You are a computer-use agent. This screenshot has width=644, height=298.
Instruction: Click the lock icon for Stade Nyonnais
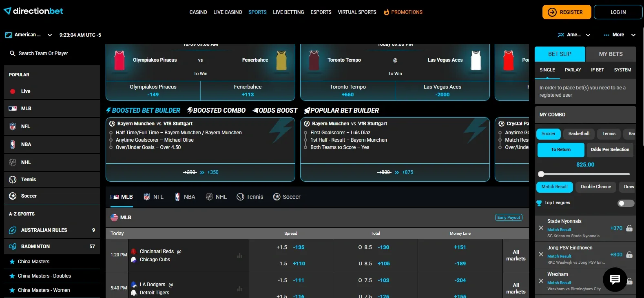click(629, 228)
